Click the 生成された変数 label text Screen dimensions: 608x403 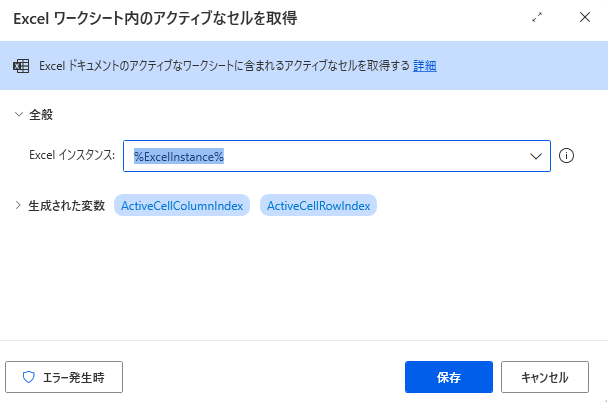(66, 205)
